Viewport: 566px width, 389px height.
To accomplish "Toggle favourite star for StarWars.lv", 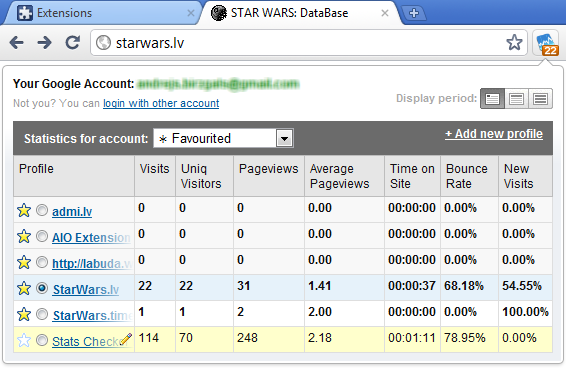I will 24,288.
